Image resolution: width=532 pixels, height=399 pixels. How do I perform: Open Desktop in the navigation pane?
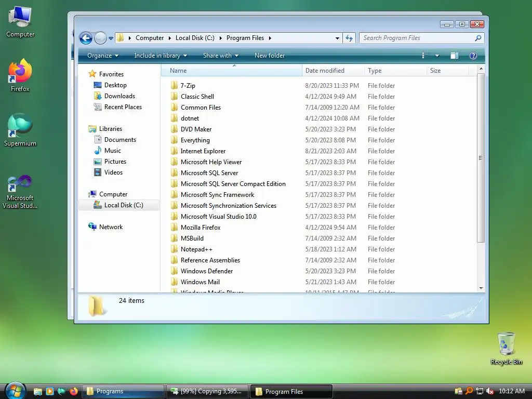[x=115, y=85]
